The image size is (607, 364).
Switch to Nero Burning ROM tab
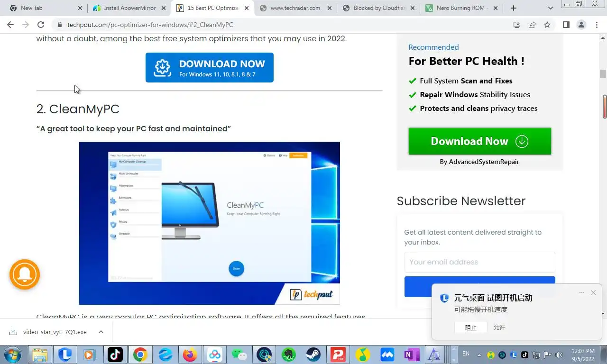pyautogui.click(x=461, y=8)
